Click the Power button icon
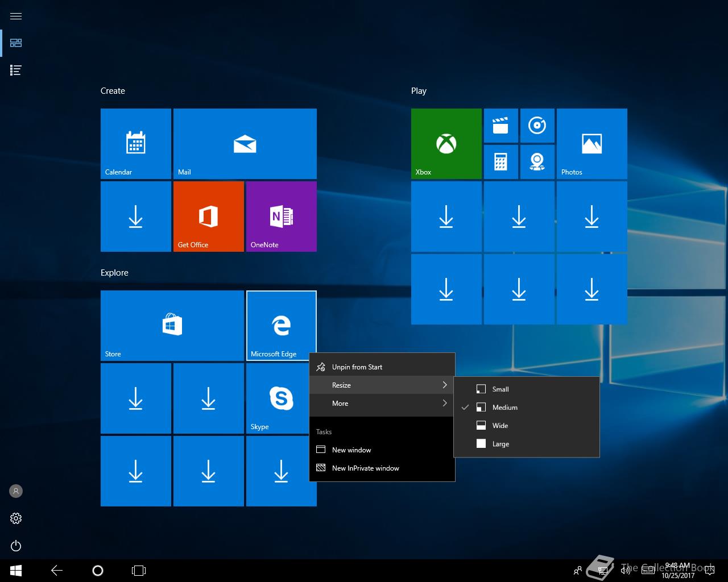Viewport: 728px width, 582px height. [16, 546]
